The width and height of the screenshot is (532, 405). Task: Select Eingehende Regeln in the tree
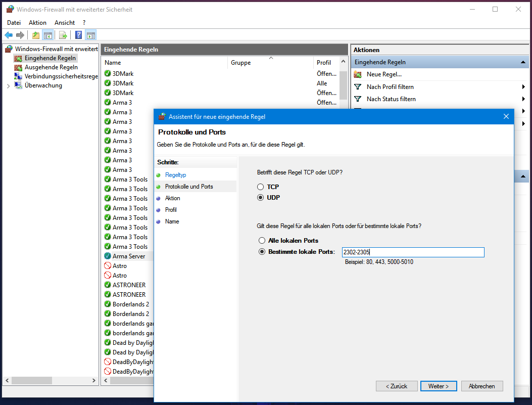50,58
